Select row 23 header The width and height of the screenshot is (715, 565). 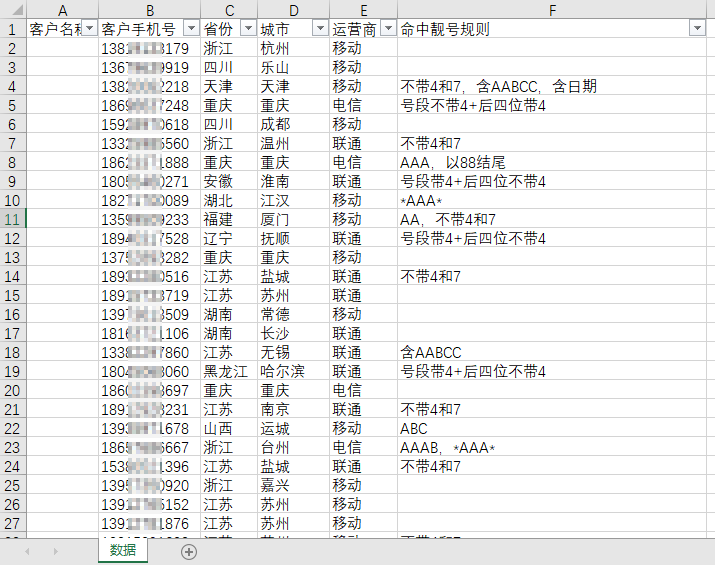click(x=12, y=447)
